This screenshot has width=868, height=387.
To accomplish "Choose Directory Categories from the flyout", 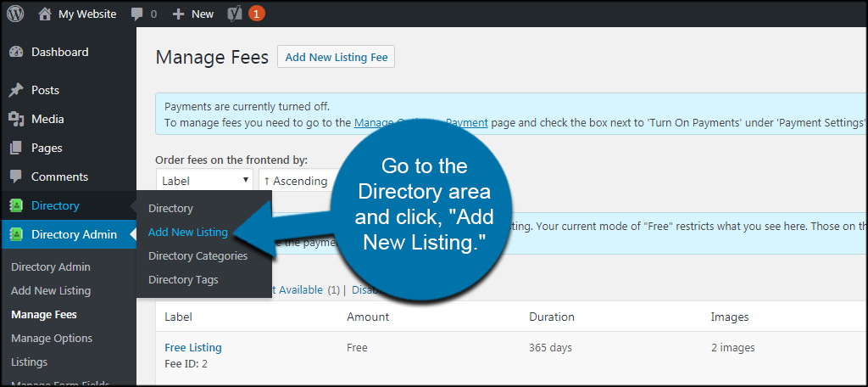I will pos(198,255).
